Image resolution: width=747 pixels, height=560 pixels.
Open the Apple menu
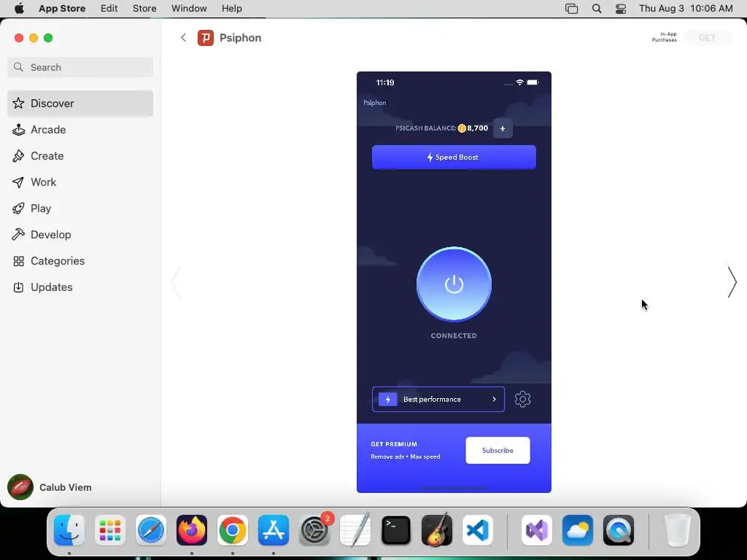click(x=19, y=9)
